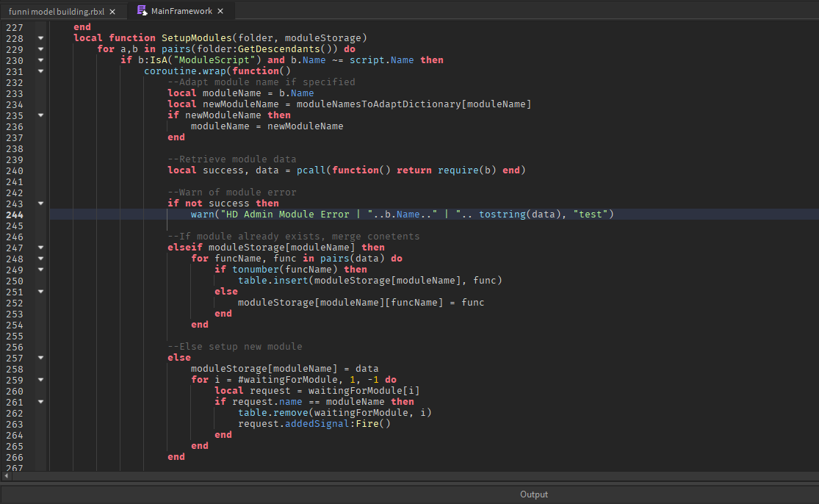Collapse the elseif moduleStorage block at line 247

pos(40,247)
